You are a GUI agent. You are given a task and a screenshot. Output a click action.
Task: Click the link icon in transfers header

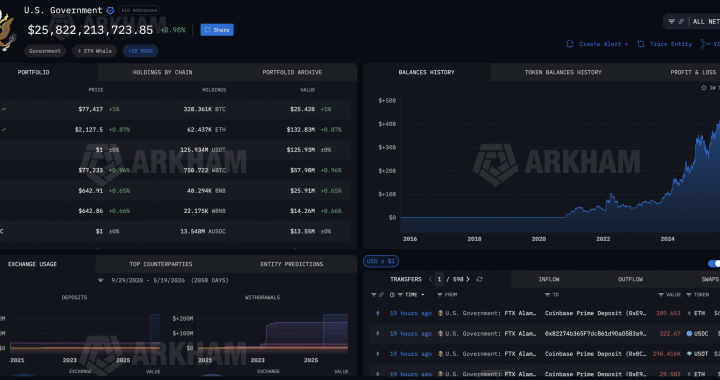381,295
